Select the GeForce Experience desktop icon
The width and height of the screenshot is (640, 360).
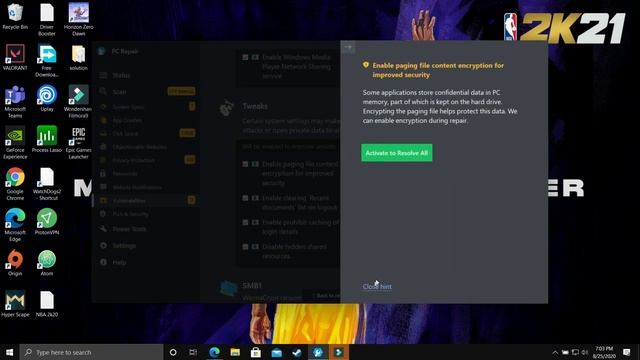coord(15,142)
